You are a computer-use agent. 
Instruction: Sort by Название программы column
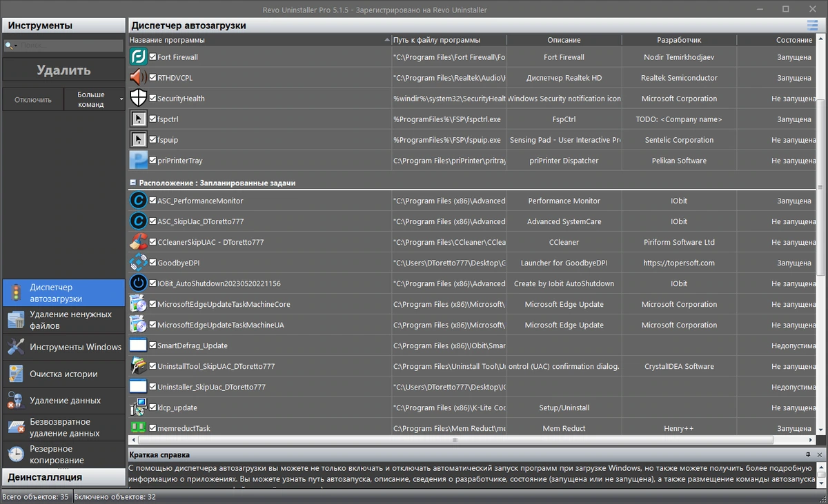point(259,40)
